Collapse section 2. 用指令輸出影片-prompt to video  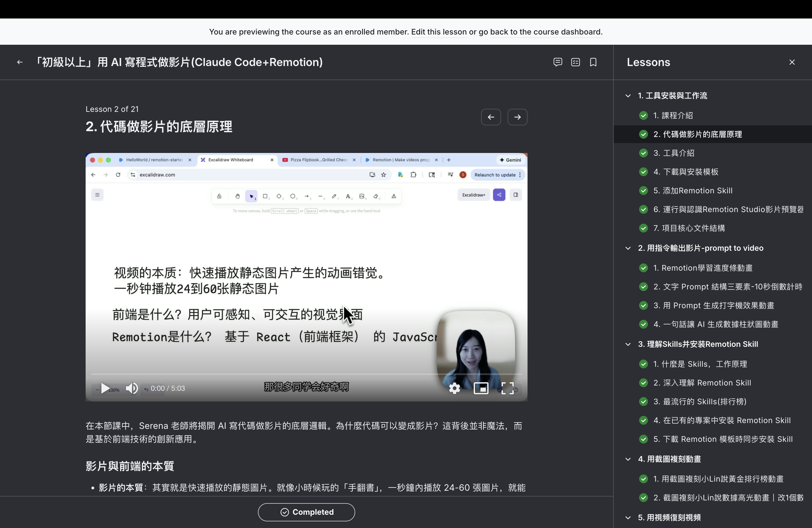pyautogui.click(x=628, y=248)
